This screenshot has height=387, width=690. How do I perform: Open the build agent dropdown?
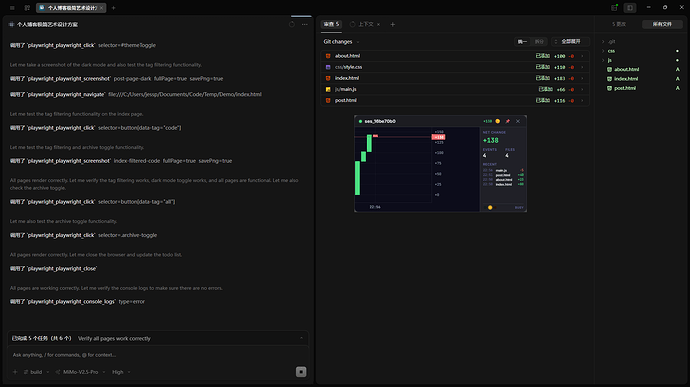[37, 372]
